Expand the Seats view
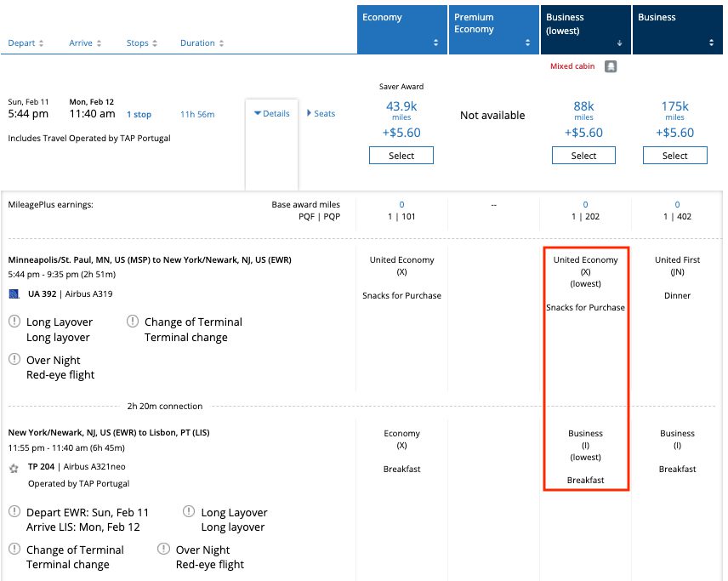The width and height of the screenshot is (728, 581). tap(321, 113)
